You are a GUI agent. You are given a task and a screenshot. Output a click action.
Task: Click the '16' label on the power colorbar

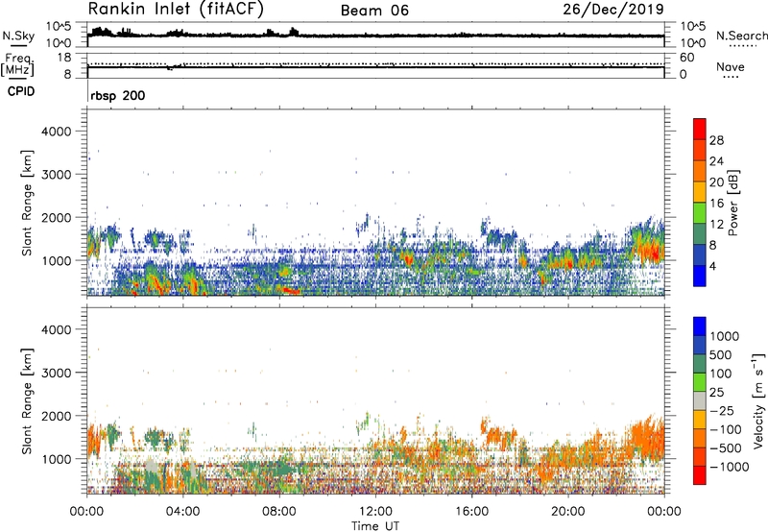tap(716, 204)
